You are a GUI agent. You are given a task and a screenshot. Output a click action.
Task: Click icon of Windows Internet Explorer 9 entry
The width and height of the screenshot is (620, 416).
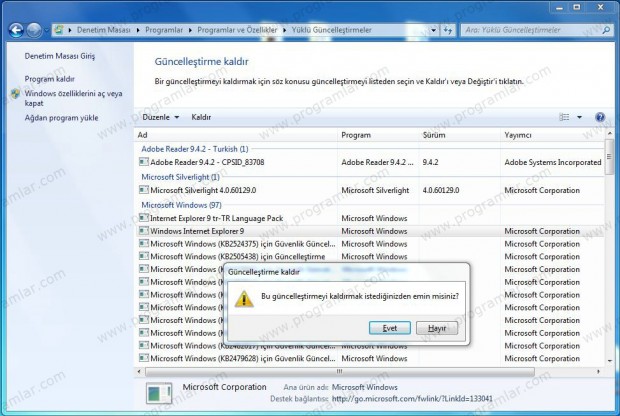pos(144,231)
